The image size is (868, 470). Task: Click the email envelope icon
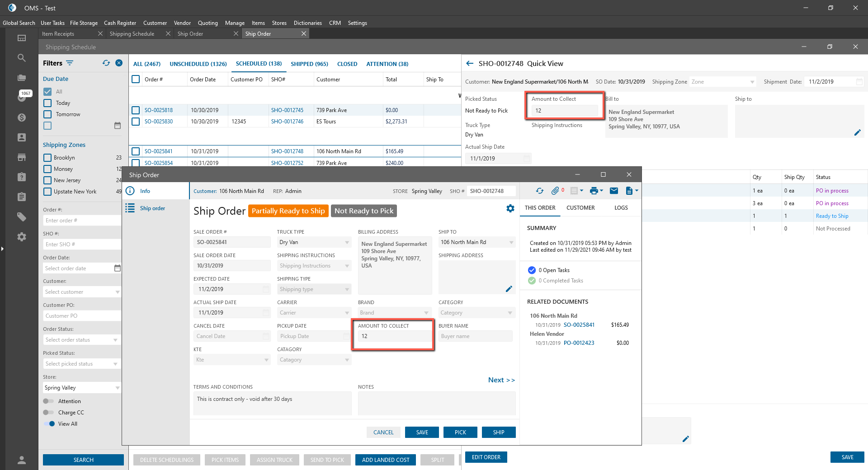coord(614,191)
